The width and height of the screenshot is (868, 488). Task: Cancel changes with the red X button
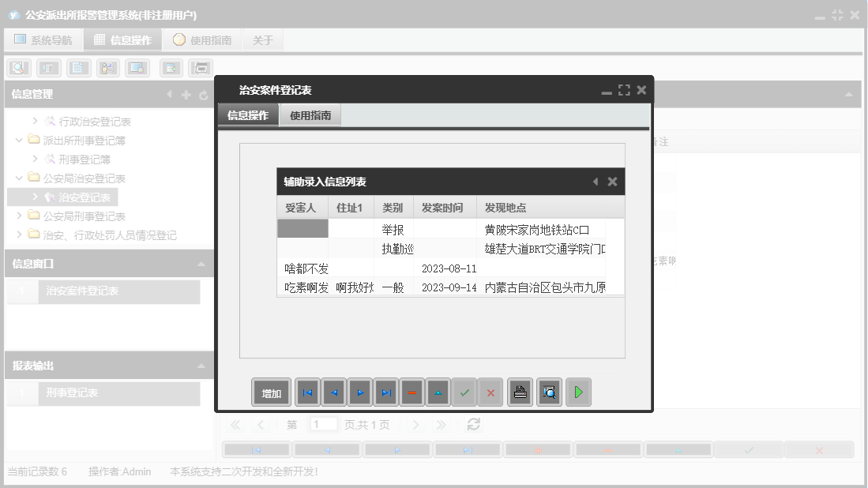490,392
